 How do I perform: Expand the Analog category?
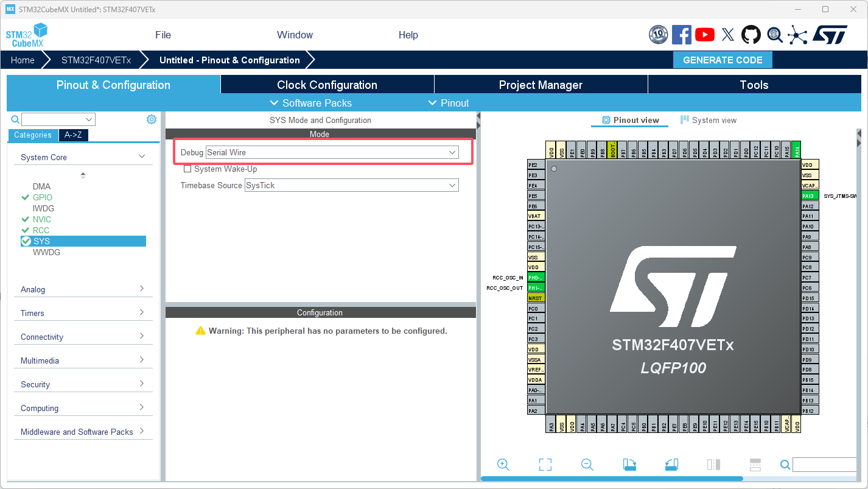click(83, 289)
